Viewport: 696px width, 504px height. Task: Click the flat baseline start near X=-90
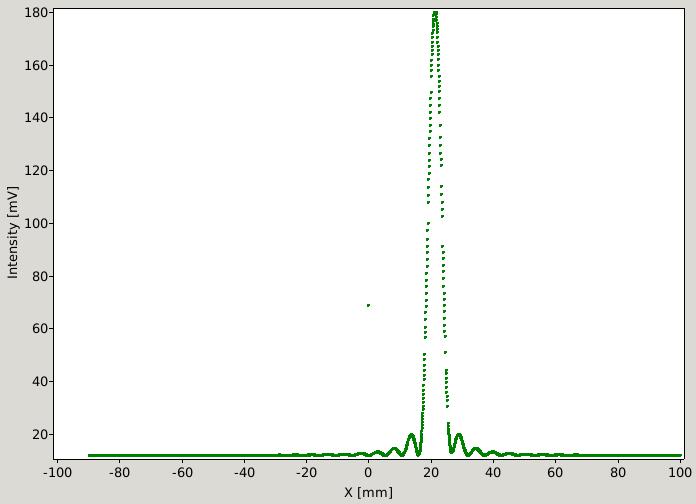[90, 455]
